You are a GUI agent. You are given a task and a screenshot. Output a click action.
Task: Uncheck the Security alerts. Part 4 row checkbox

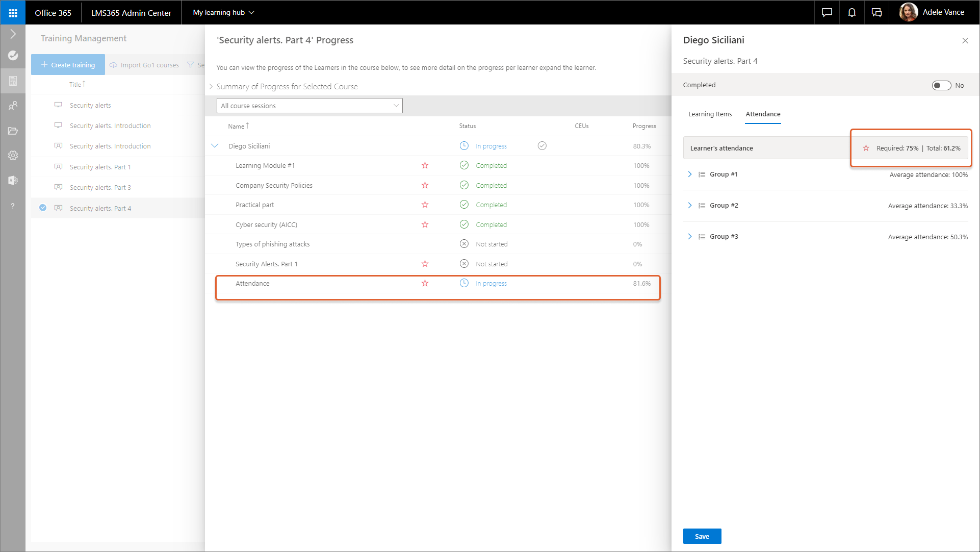tap(43, 208)
